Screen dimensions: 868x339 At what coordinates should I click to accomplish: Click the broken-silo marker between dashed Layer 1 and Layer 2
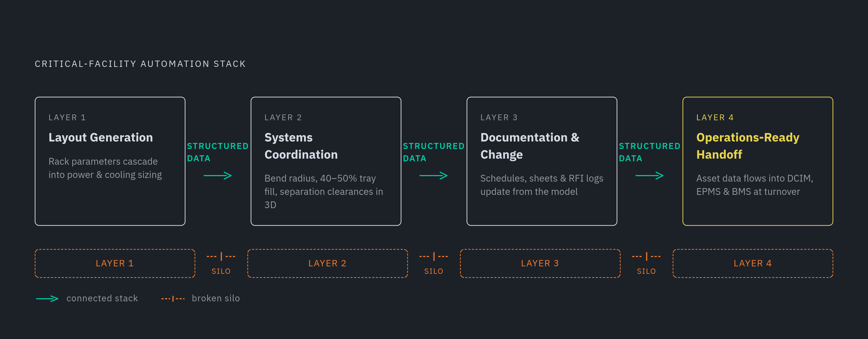(221, 256)
